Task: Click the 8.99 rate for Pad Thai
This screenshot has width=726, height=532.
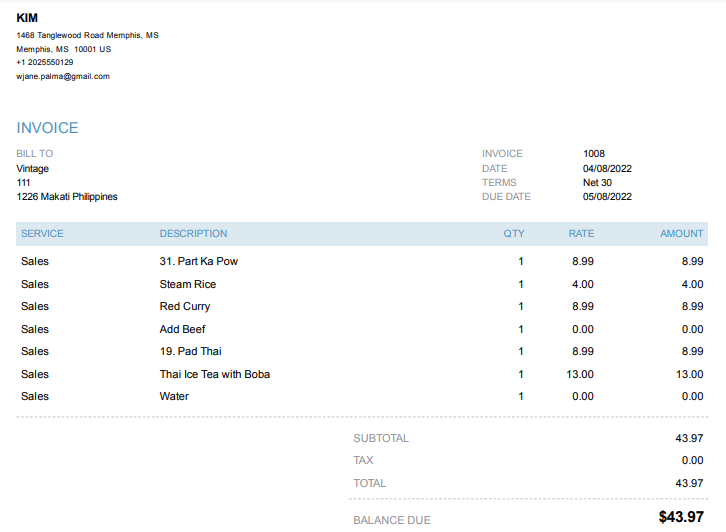Action: (x=582, y=351)
